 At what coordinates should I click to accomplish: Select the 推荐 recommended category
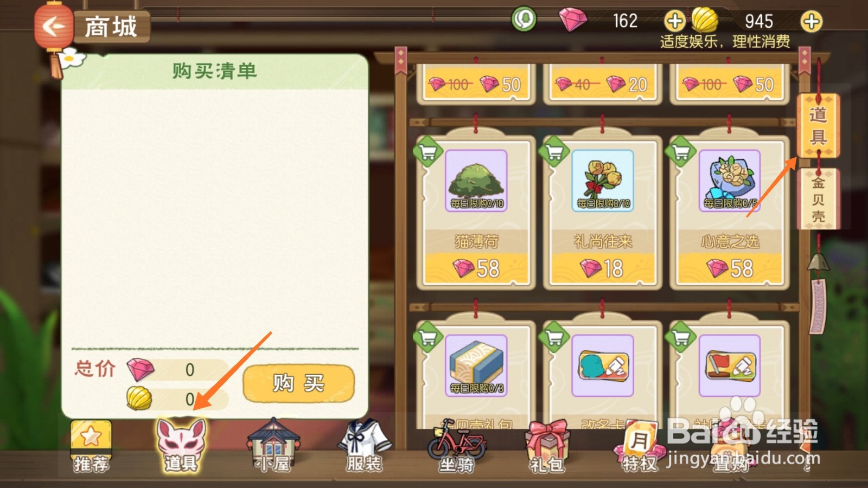pos(91,446)
